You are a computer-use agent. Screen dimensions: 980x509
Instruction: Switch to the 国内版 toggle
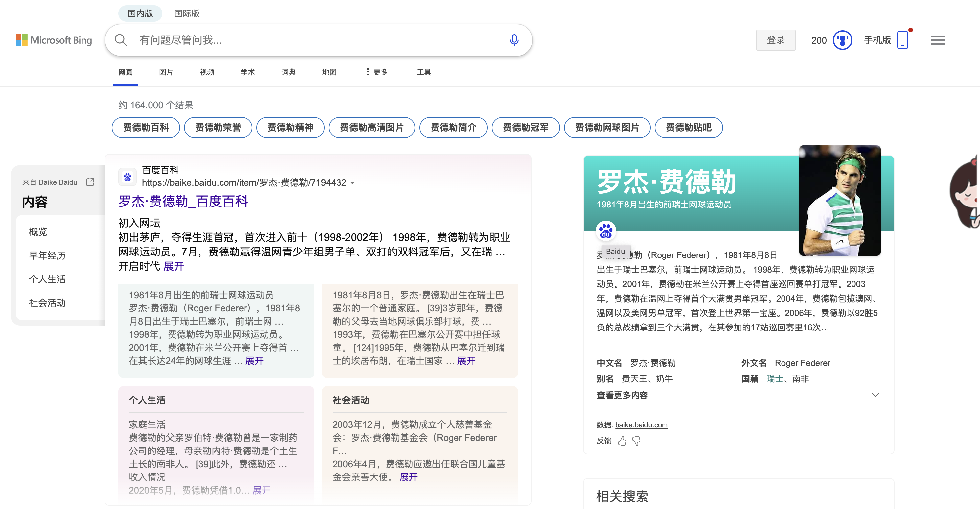tap(140, 13)
